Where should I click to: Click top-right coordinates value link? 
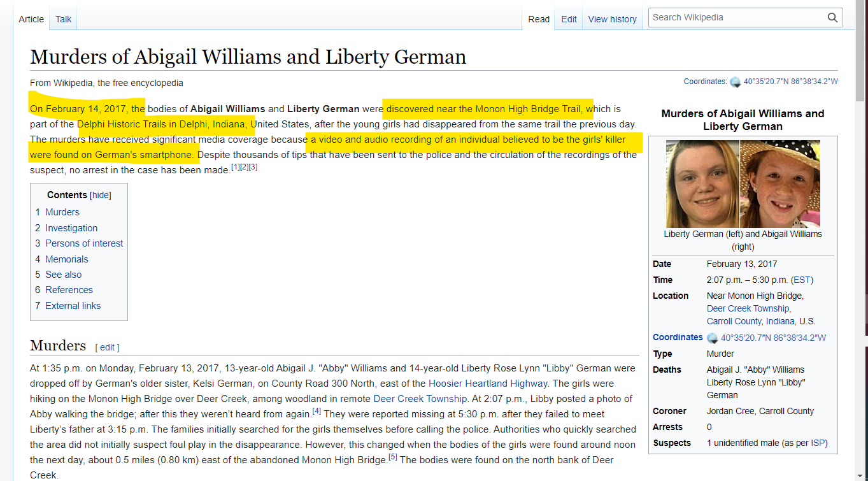(790, 82)
